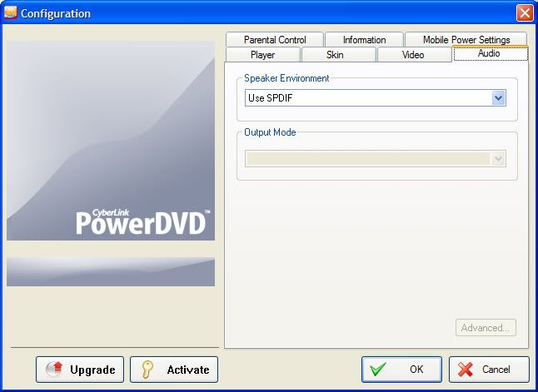Screen dimensions: 538x392
Task: Switch to the Video tab
Action: 414,55
